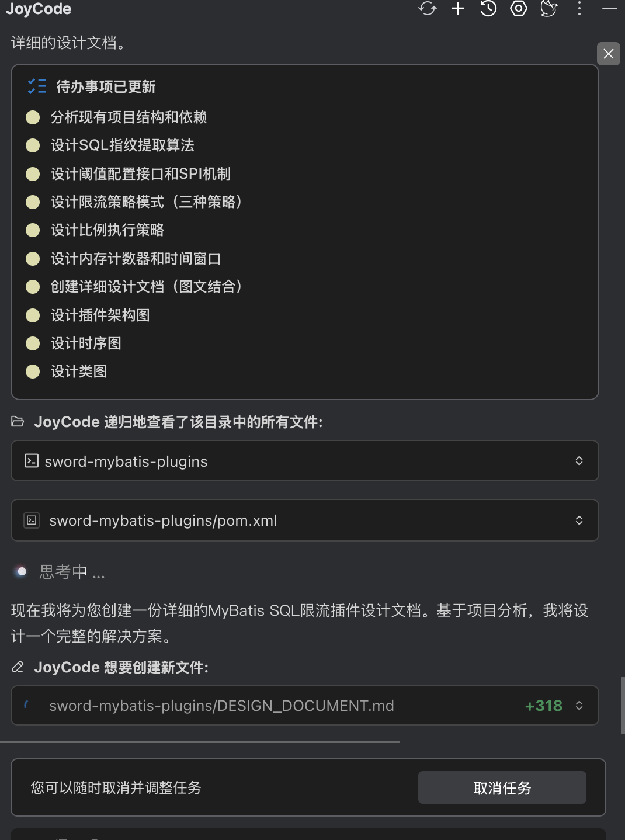This screenshot has width=625, height=840.
Task: Open JoyCode settings hexagon icon
Action: 519,8
